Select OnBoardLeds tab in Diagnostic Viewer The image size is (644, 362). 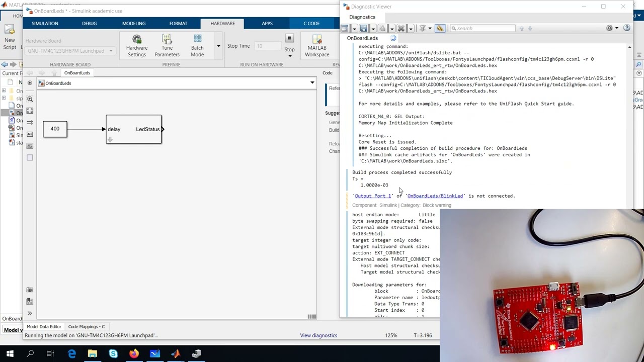tap(362, 38)
